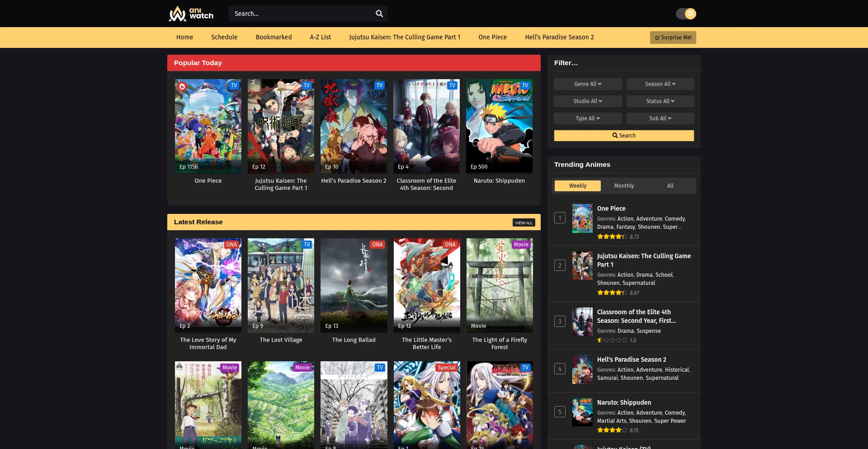Click Martial Arts genre under Naruto: Shippuden
Image resolution: width=868 pixels, height=449 pixels.
(611, 421)
